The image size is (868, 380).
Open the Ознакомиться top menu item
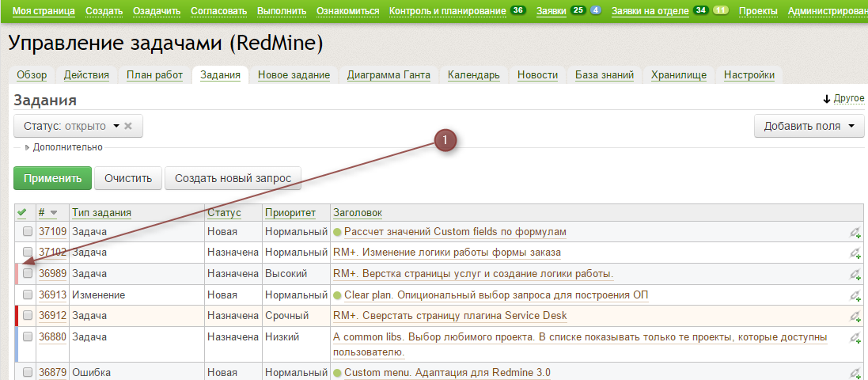point(347,11)
